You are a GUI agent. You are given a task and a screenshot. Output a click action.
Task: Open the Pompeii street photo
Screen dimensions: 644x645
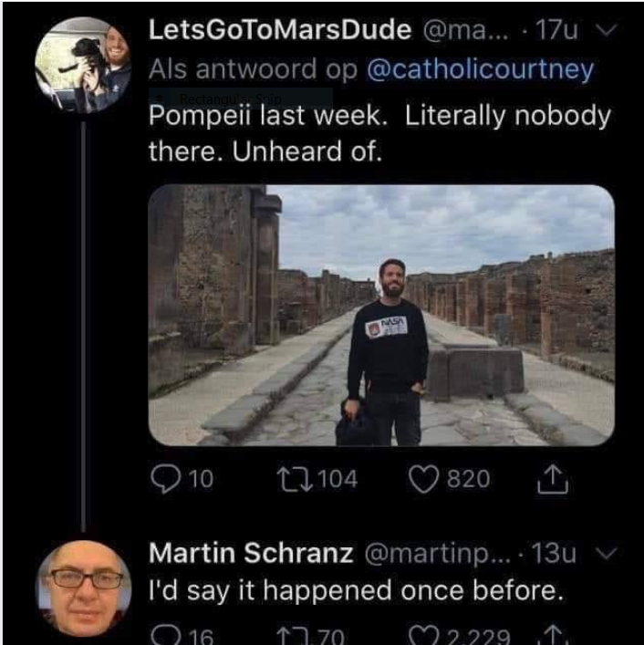tap(380, 315)
